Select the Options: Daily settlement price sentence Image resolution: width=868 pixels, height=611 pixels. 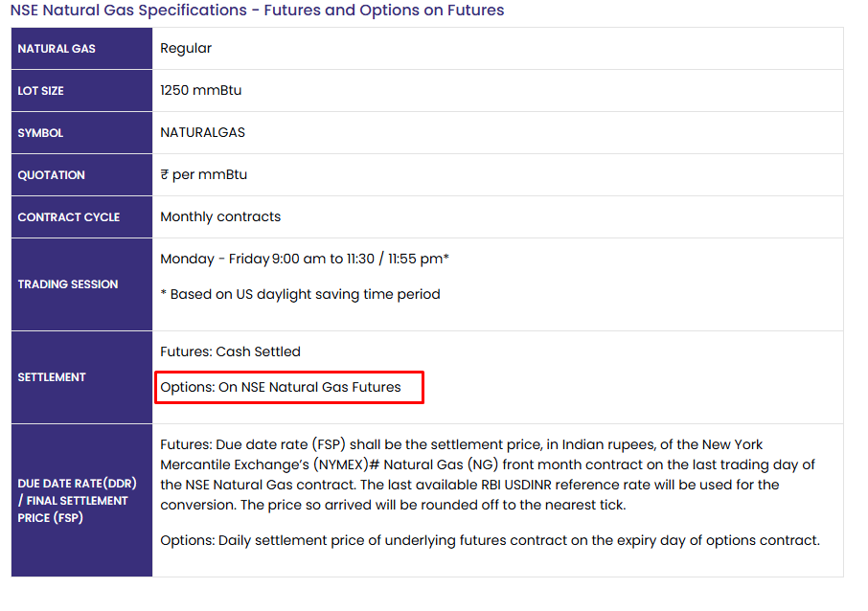point(490,540)
